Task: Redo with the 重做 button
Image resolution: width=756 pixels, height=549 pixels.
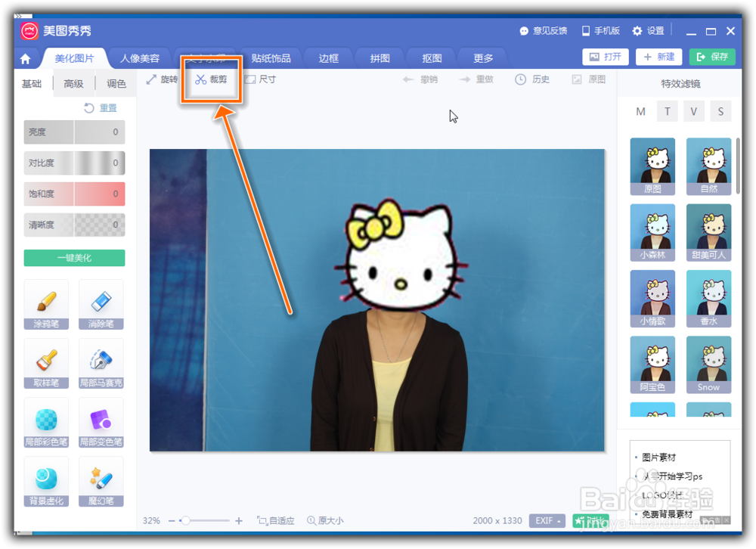Action: [x=476, y=79]
